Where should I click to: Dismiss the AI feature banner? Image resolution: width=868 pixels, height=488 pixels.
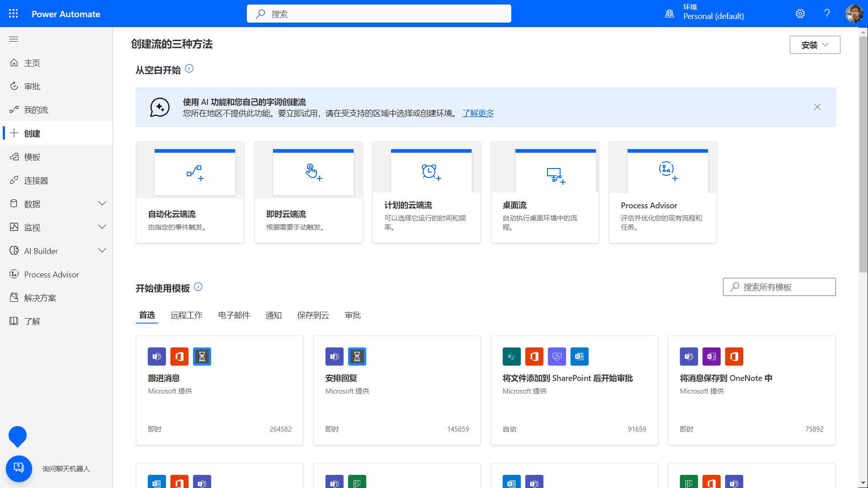pyautogui.click(x=817, y=107)
